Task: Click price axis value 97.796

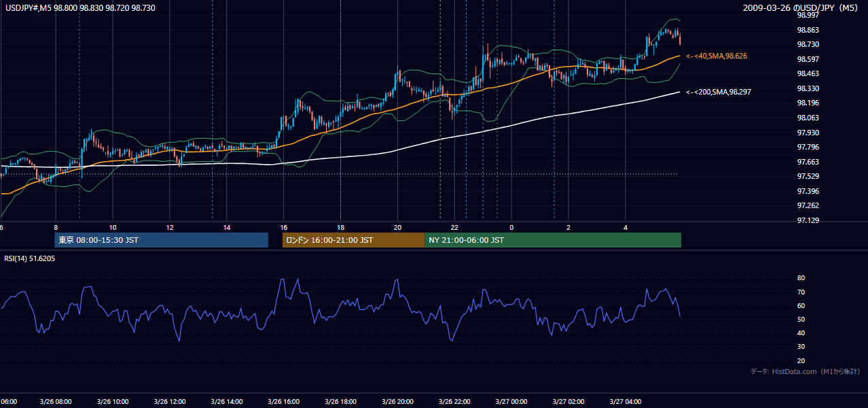Action: 809,147
